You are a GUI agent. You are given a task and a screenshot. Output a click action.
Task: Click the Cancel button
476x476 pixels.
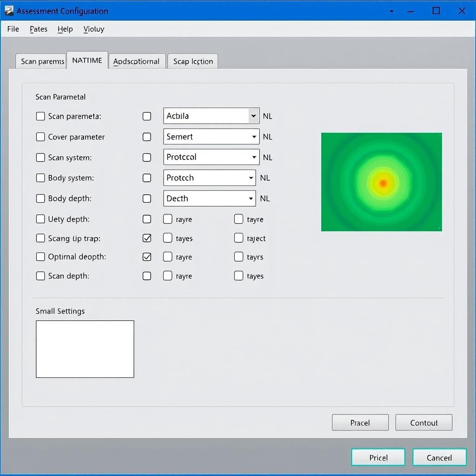(x=439, y=458)
